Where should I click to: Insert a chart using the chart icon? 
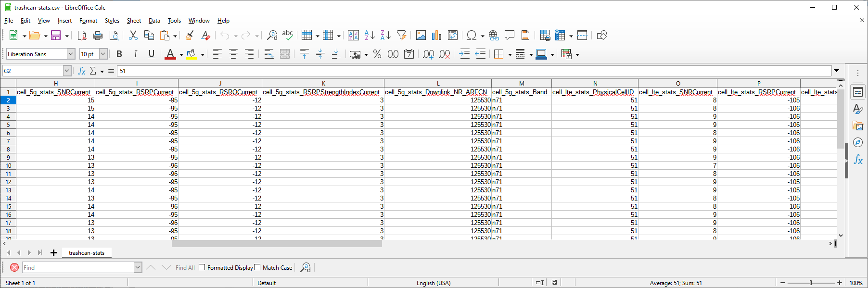436,36
